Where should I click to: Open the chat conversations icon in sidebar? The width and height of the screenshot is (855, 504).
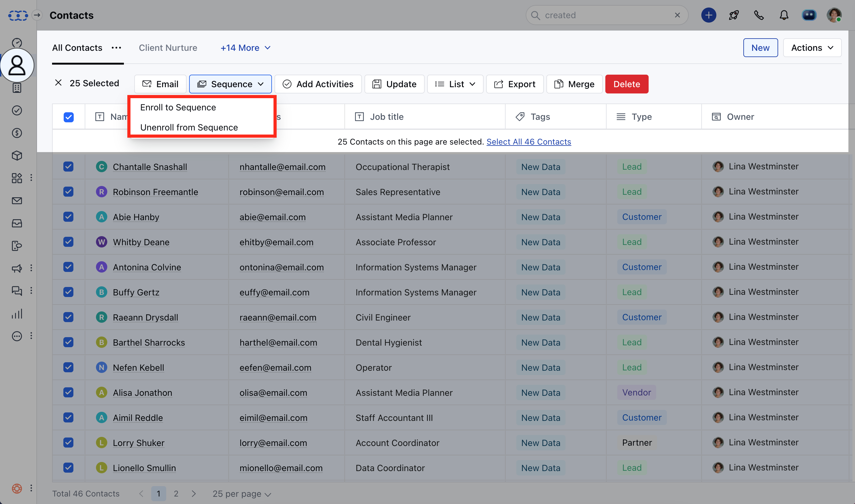[x=17, y=291]
